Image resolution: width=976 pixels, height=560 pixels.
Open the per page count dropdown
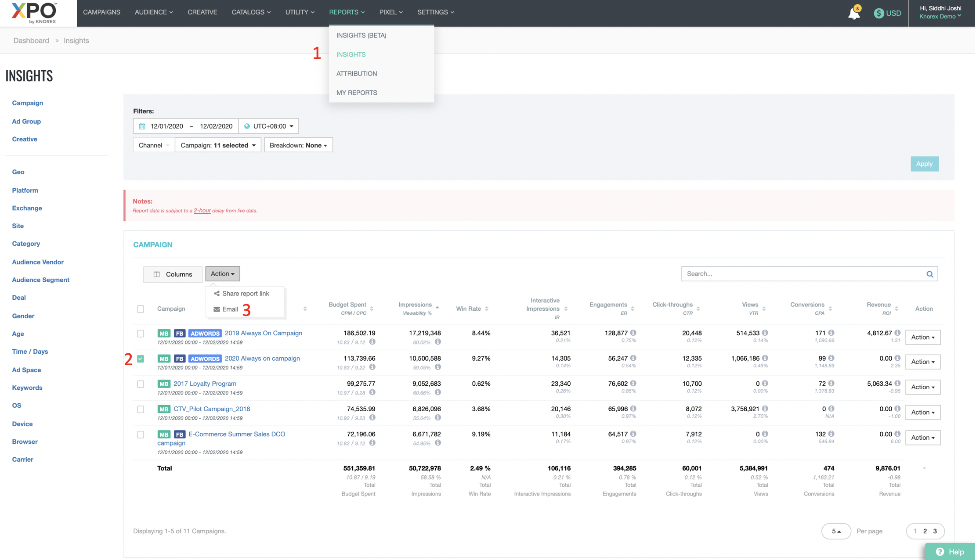point(835,531)
